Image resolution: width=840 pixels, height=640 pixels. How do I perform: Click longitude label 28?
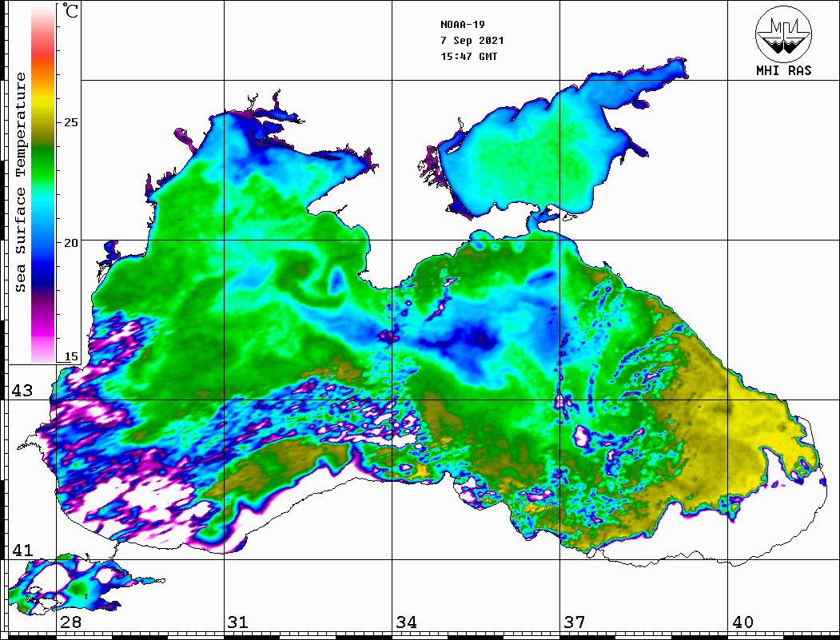pyautogui.click(x=70, y=622)
